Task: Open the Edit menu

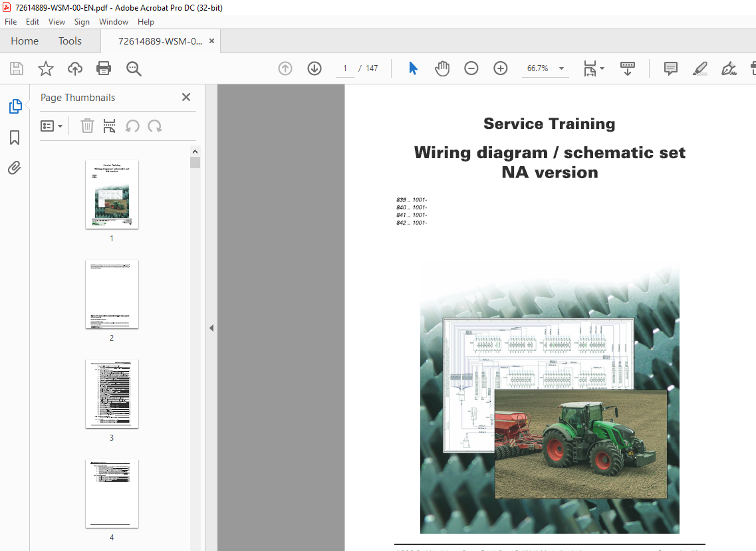Action: click(x=33, y=22)
